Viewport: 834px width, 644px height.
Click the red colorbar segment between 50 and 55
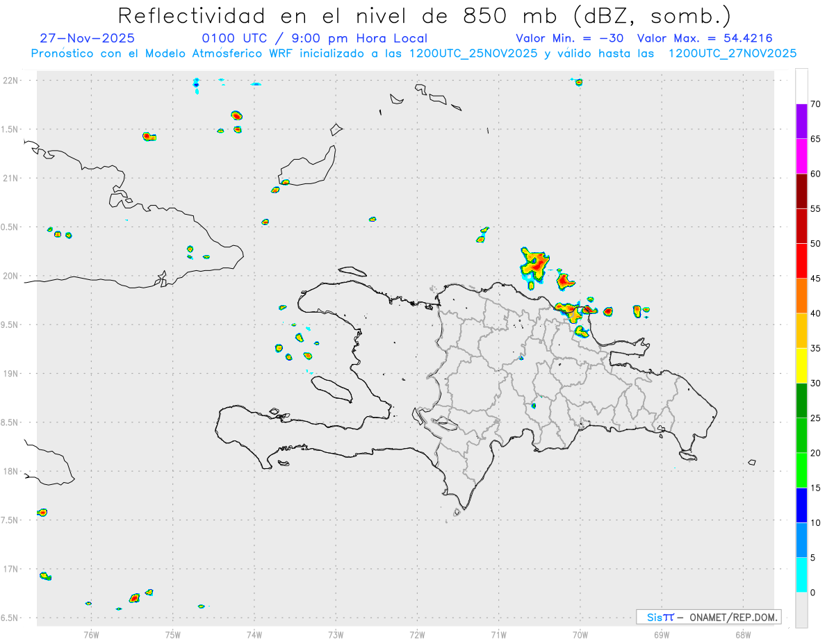(801, 226)
